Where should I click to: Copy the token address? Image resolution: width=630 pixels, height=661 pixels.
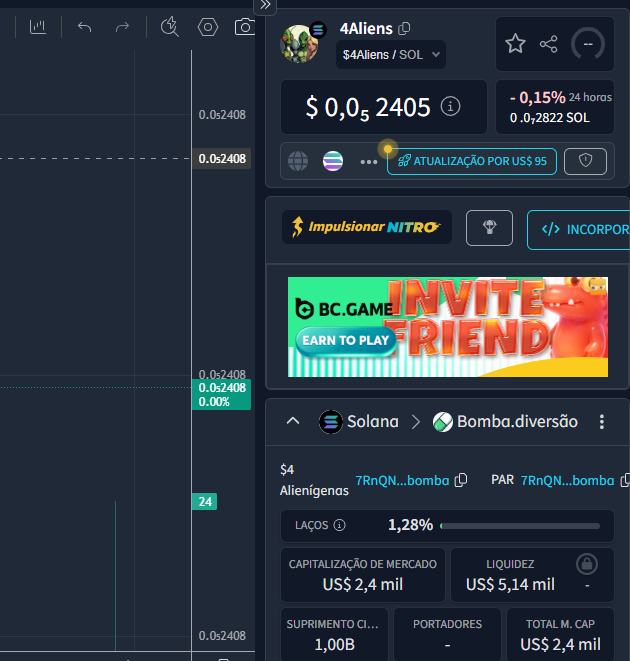tap(461, 480)
